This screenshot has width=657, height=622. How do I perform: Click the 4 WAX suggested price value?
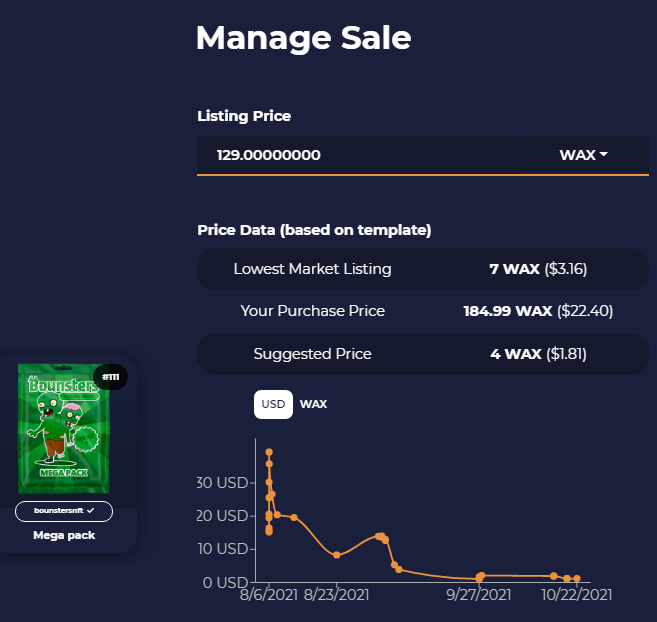516,354
